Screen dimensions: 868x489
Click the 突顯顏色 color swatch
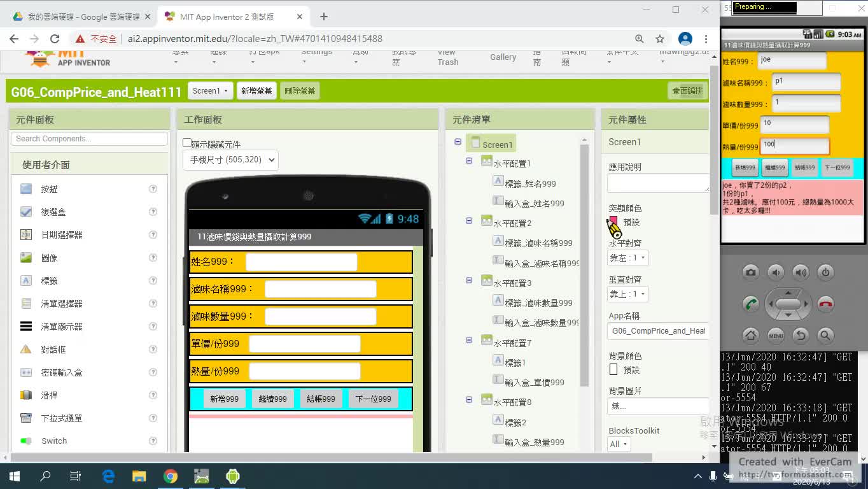pos(613,222)
